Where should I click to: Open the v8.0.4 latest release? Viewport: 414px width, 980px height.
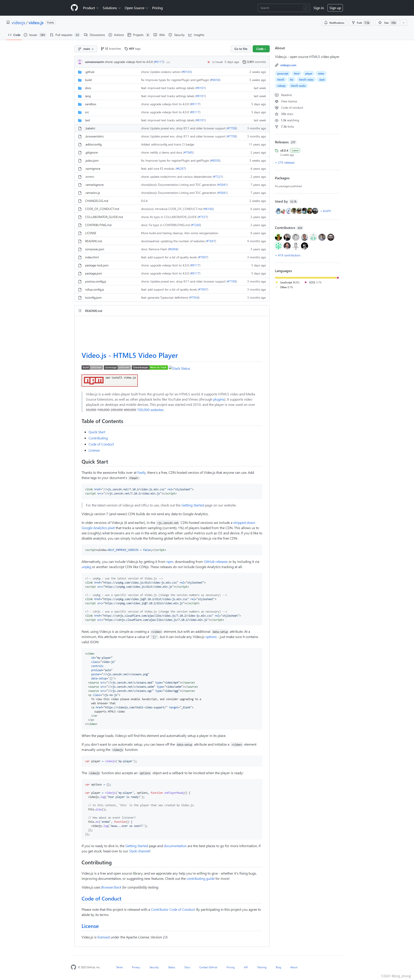click(x=288, y=151)
